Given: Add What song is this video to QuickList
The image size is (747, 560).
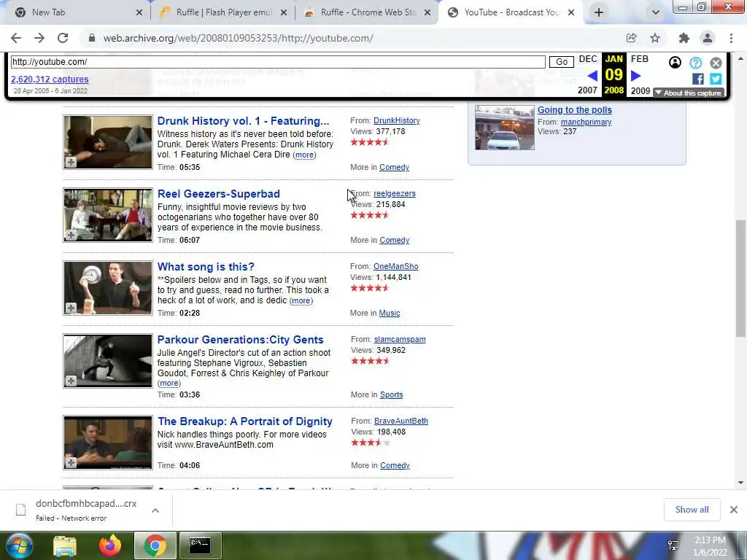Looking at the screenshot, I should [x=71, y=308].
